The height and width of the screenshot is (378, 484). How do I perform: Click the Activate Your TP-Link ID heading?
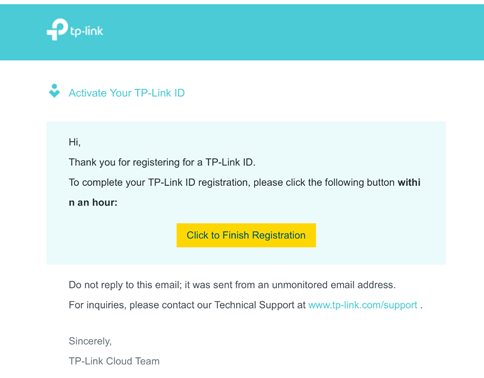pyautogui.click(x=127, y=93)
